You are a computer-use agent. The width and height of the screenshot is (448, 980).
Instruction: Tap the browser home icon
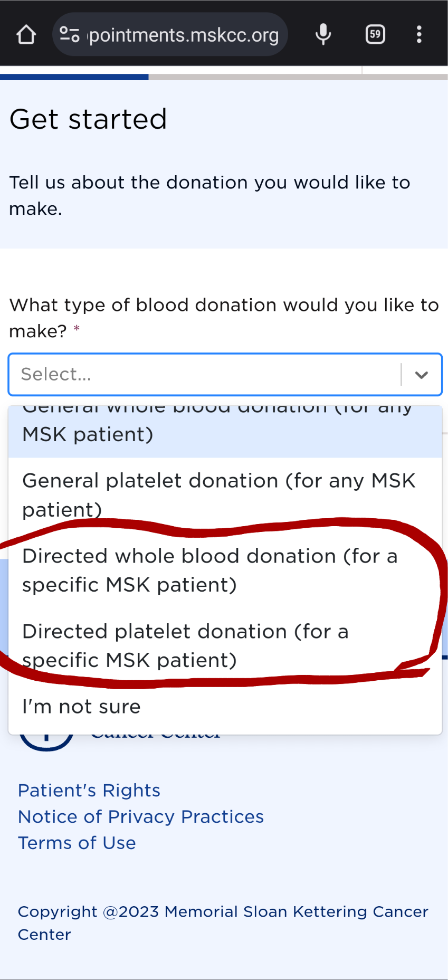[x=26, y=35]
